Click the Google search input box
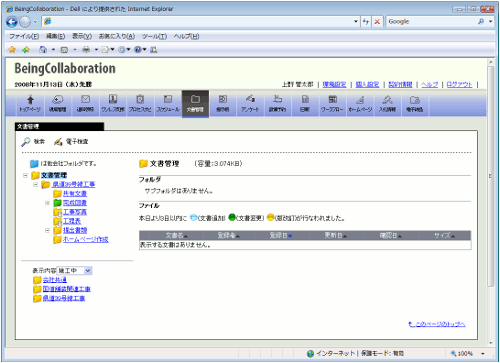The width and height of the screenshot is (500, 363). point(431,22)
